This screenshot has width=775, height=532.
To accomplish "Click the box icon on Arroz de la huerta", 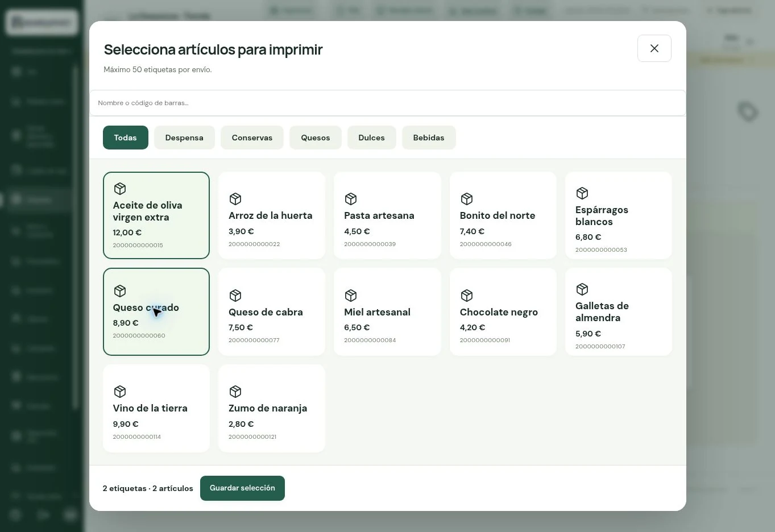I will click(x=235, y=199).
